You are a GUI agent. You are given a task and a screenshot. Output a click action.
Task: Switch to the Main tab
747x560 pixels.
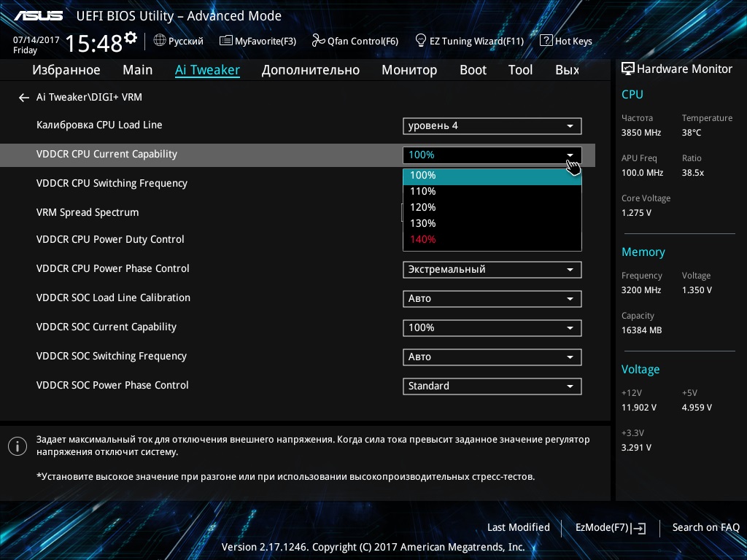[138, 70]
